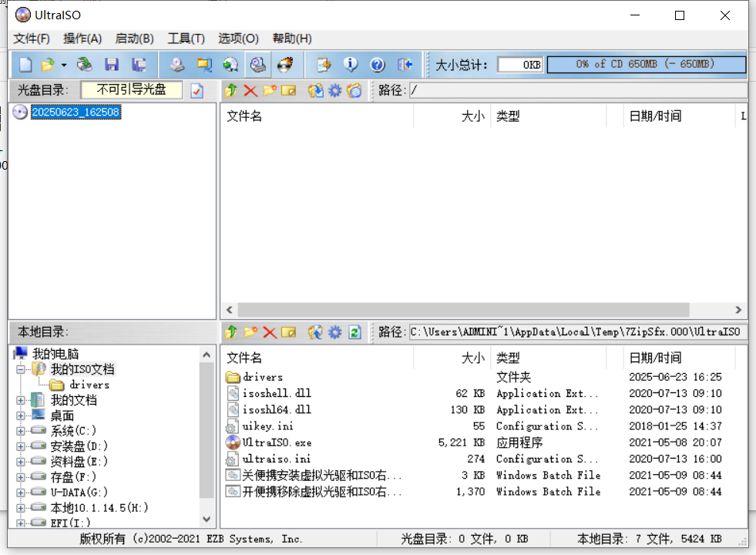Expand the U-DATA(G:) drive node

(x=20, y=493)
